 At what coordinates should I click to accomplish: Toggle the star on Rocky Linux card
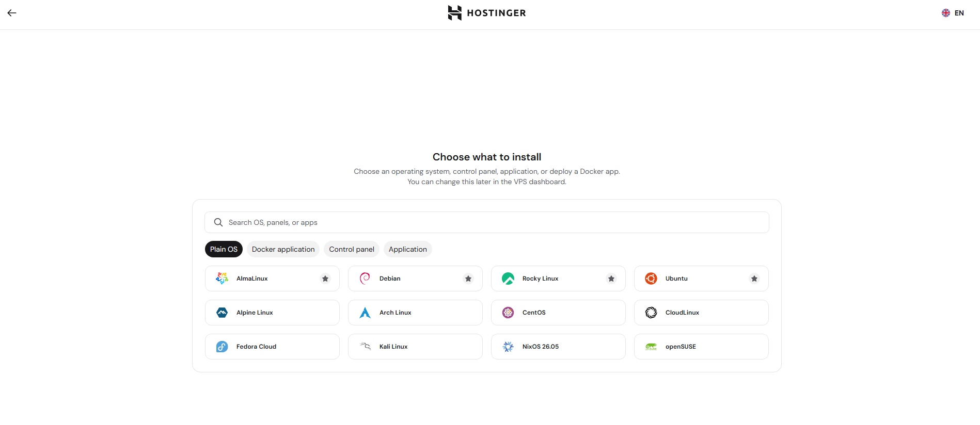coord(611,279)
